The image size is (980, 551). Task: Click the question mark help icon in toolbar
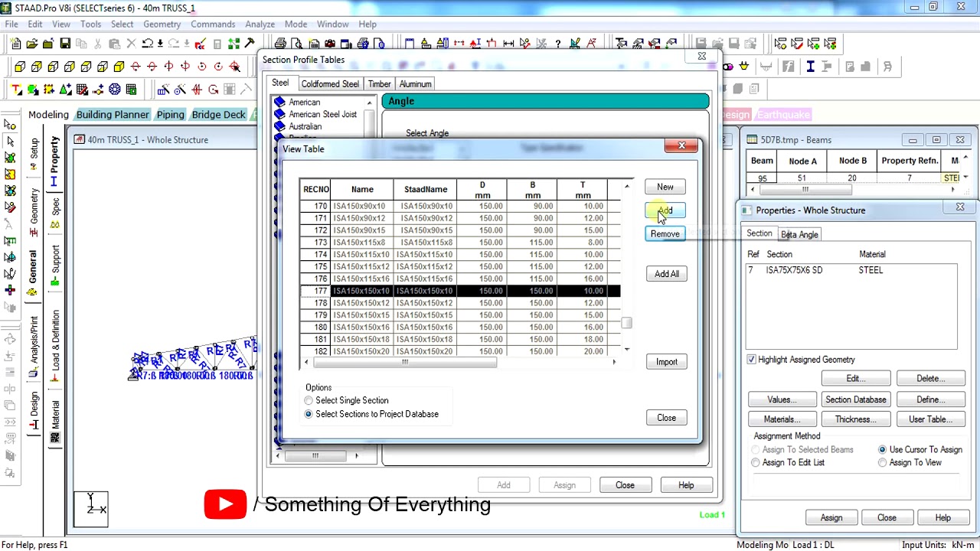[557, 44]
